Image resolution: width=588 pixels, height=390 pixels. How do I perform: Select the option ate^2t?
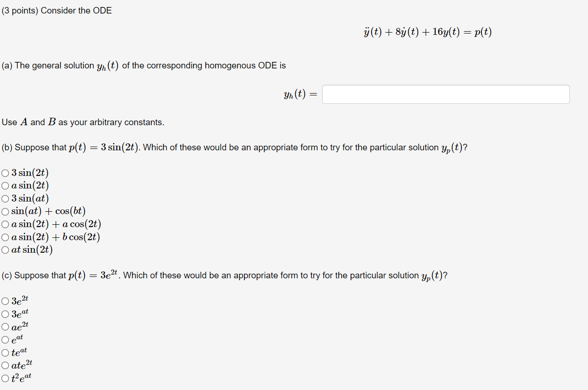click(x=5, y=365)
